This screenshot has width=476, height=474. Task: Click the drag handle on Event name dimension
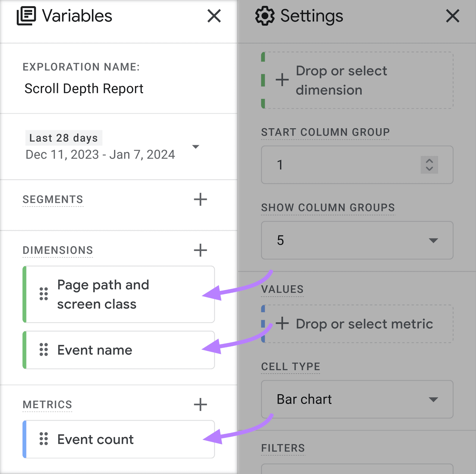(x=43, y=350)
